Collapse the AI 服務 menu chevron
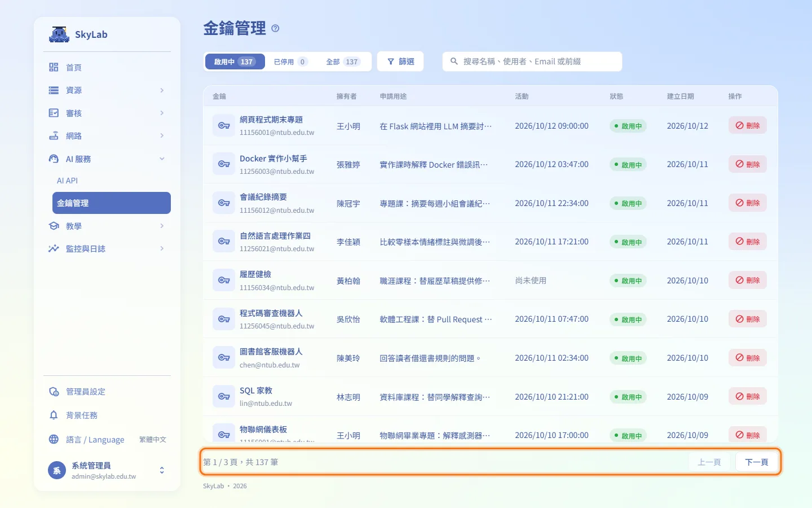812x508 pixels. (x=162, y=159)
